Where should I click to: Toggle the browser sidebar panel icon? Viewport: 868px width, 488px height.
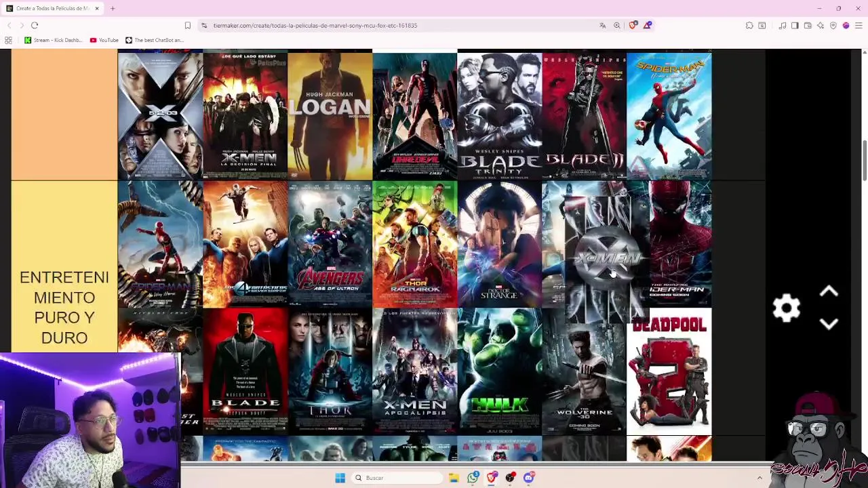pos(795,25)
